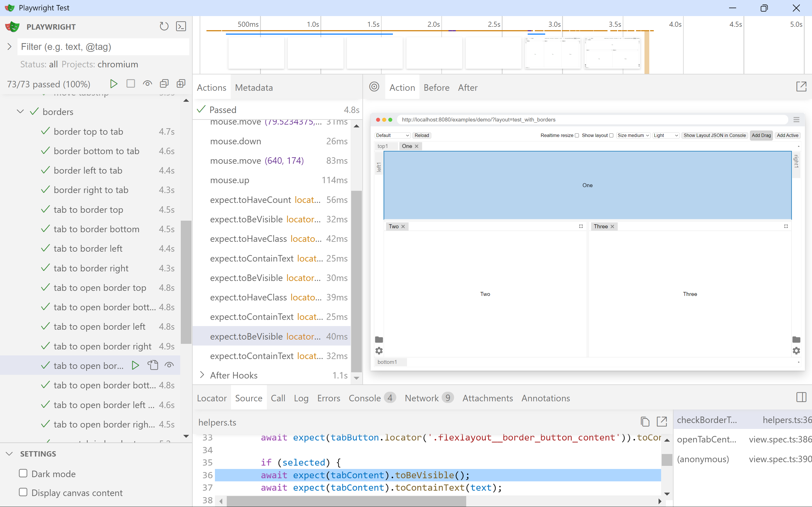Select the 'border top to tab' test
This screenshot has height=507, width=812.
click(x=89, y=131)
